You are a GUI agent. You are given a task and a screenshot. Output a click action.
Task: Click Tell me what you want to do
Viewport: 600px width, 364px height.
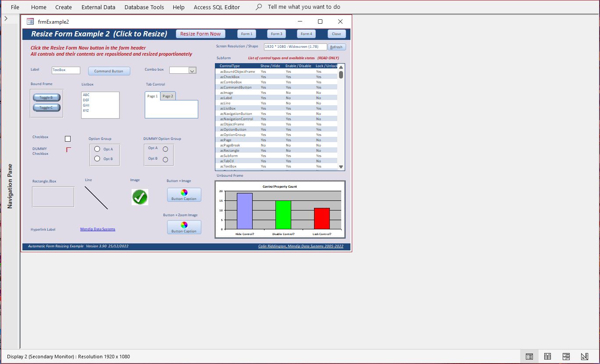coord(304,7)
